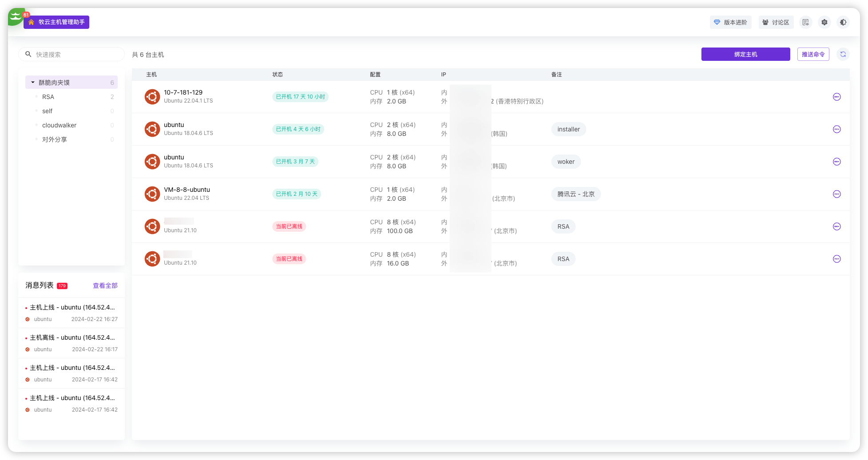
Task: Open 主机上线 message from 2024-02-22 16:27
Action: [72, 313]
